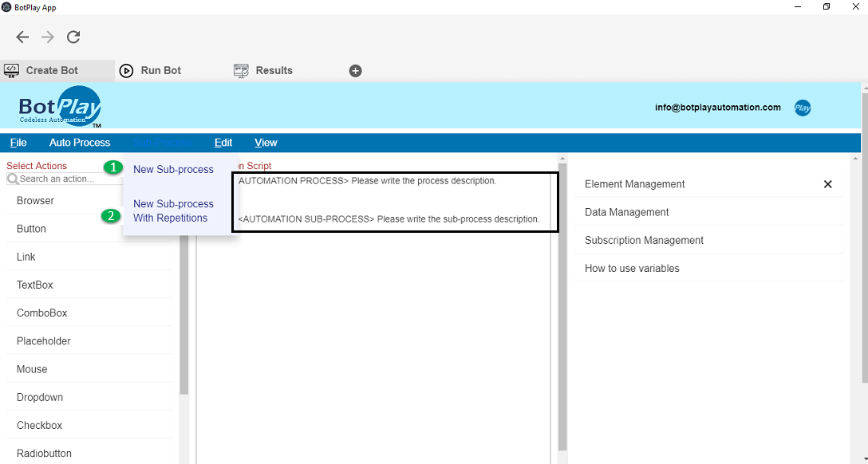Select the Checkbox action
The height and width of the screenshot is (464, 868).
tap(89, 426)
